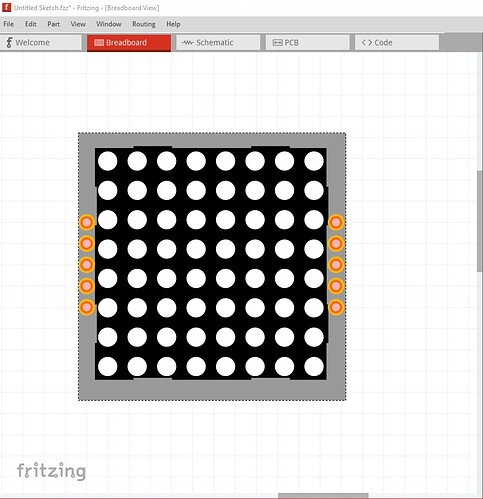Click the vertical scrollbar thumb on the right

point(480,222)
